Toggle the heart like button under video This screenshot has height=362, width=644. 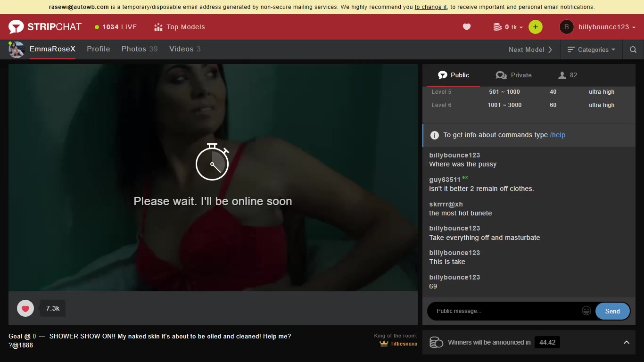[x=25, y=308]
